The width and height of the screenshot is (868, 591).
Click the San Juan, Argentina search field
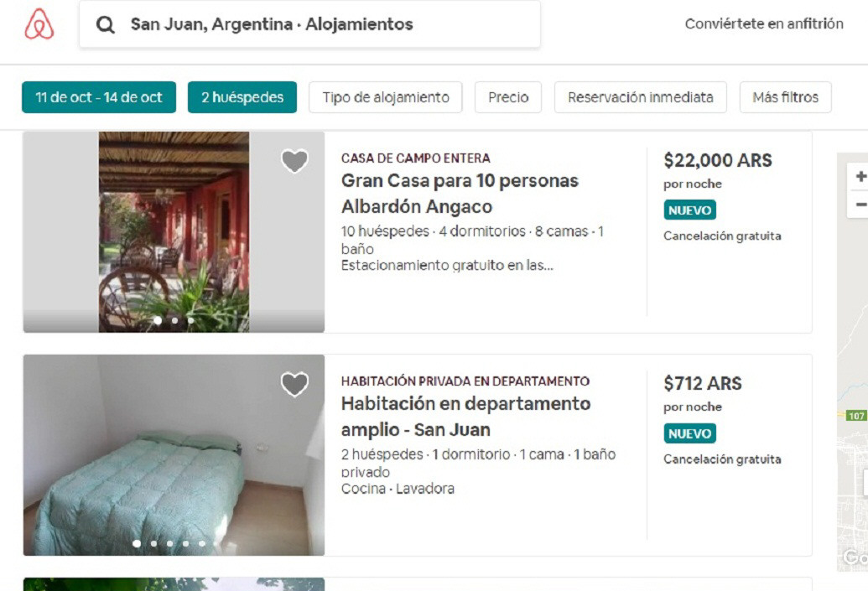[x=310, y=24]
